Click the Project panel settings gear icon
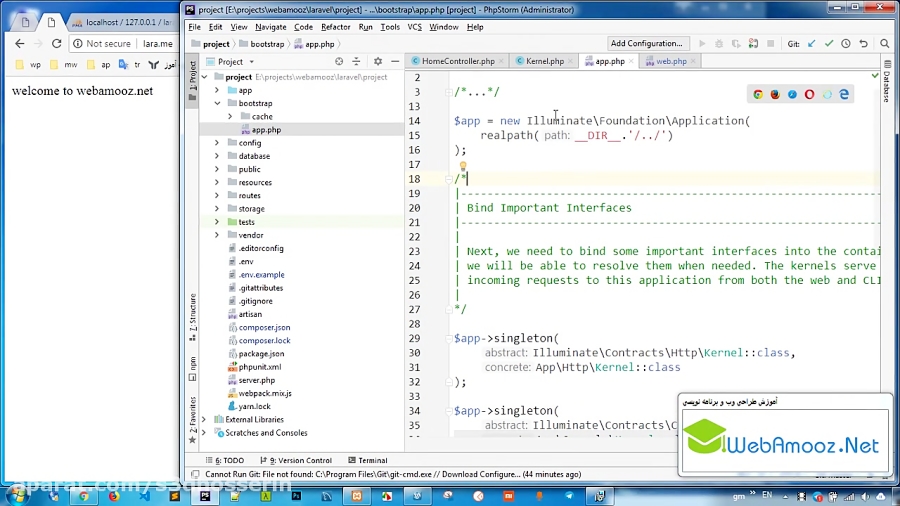The width and height of the screenshot is (900, 506). coord(378,62)
